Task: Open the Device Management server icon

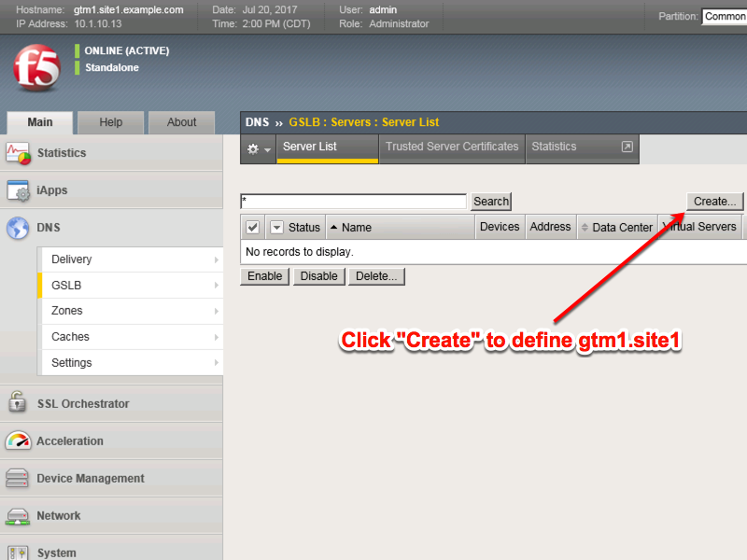Action: click(17, 478)
